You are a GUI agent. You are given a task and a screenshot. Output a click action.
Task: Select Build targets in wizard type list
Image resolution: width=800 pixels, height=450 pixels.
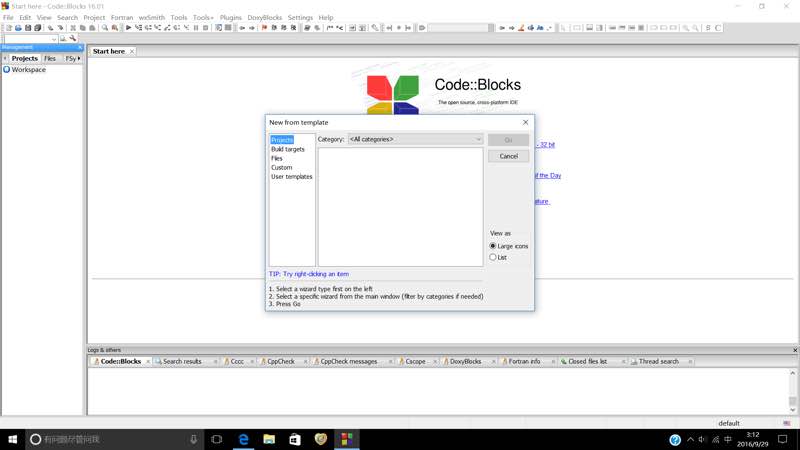(x=288, y=149)
